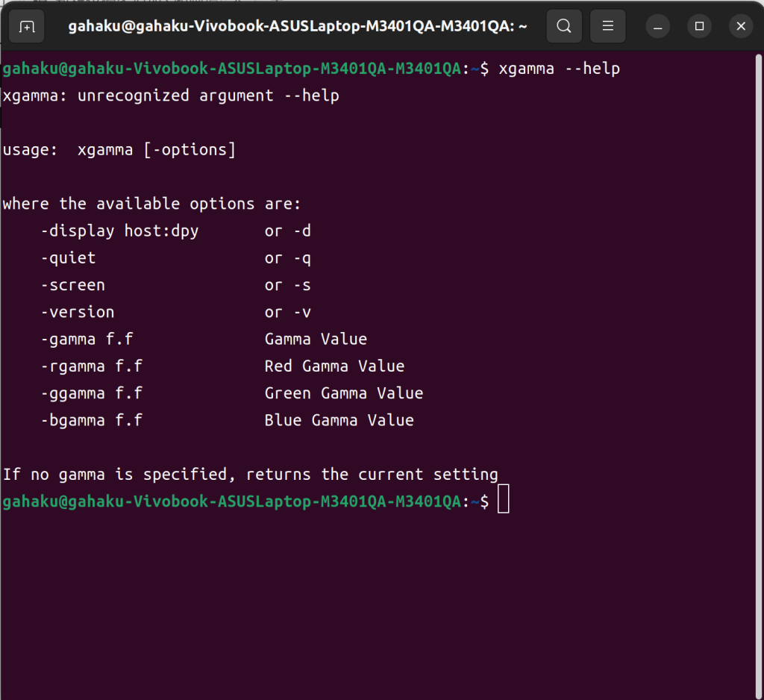The width and height of the screenshot is (764, 700).
Task: Click the '-ggamma f.f' option
Action: point(92,393)
